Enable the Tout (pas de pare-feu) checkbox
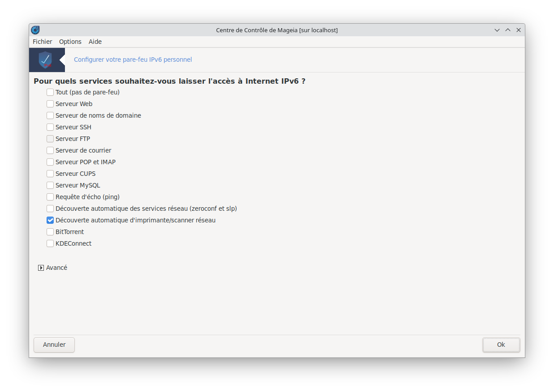Screen dimensions: 554x392 [x=50, y=92]
